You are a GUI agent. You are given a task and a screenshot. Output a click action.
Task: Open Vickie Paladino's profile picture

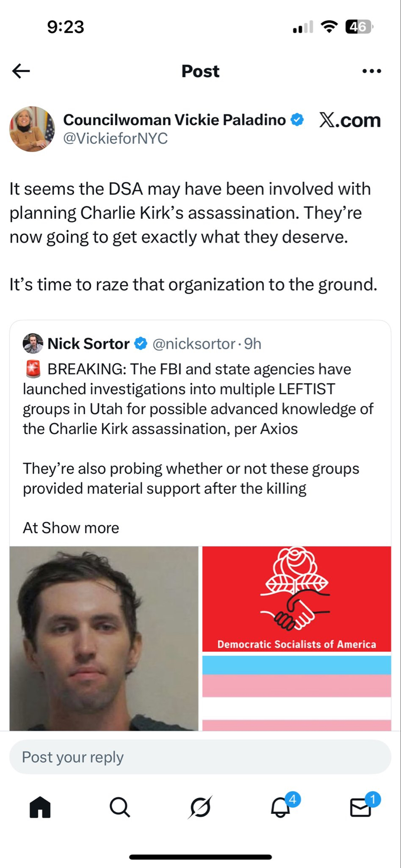point(32,129)
